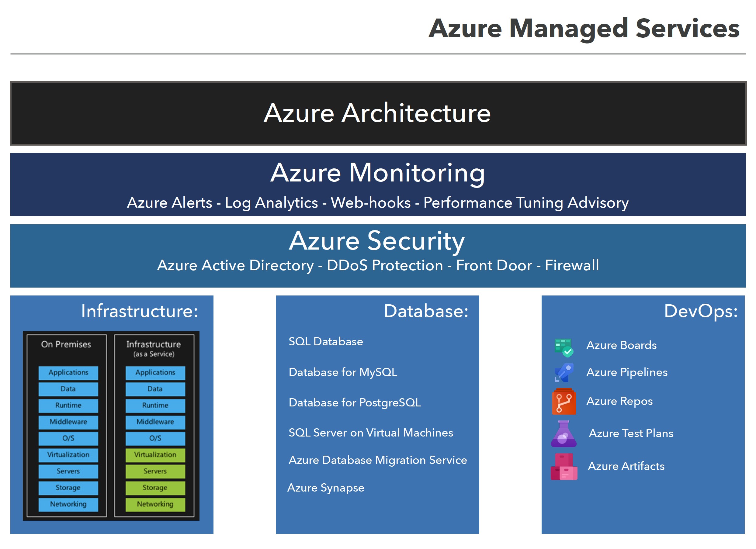Click green Virtualization block in IaaS column
The image size is (756, 549).
(155, 455)
